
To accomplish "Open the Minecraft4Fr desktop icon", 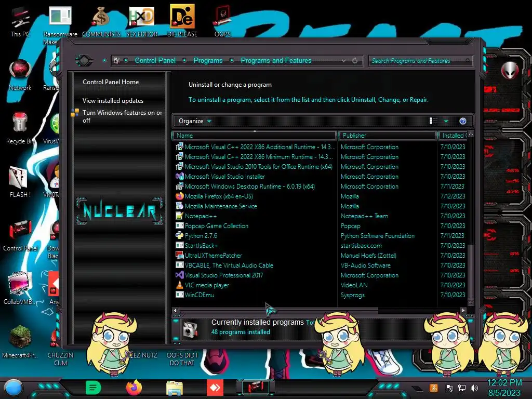I will [x=20, y=342].
